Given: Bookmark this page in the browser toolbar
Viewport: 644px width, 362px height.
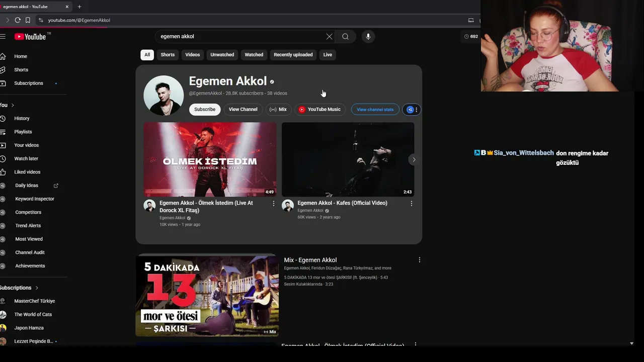Looking at the screenshot, I should (x=28, y=20).
